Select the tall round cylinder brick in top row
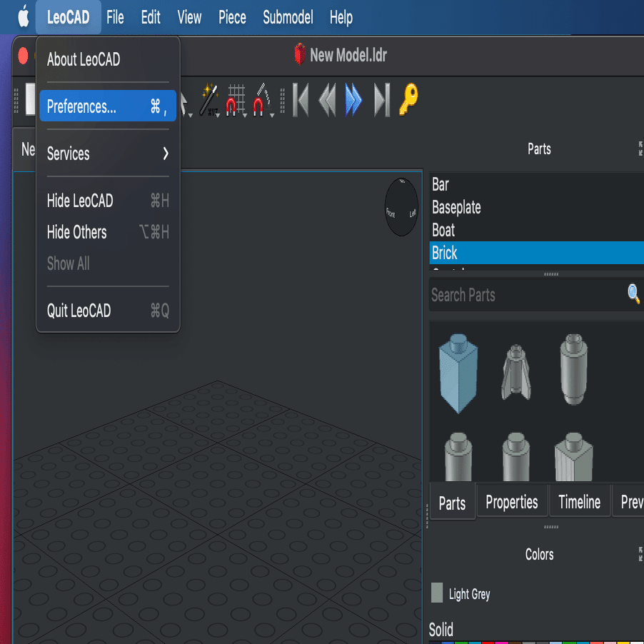Screen dimensions: 644x644 point(574,369)
